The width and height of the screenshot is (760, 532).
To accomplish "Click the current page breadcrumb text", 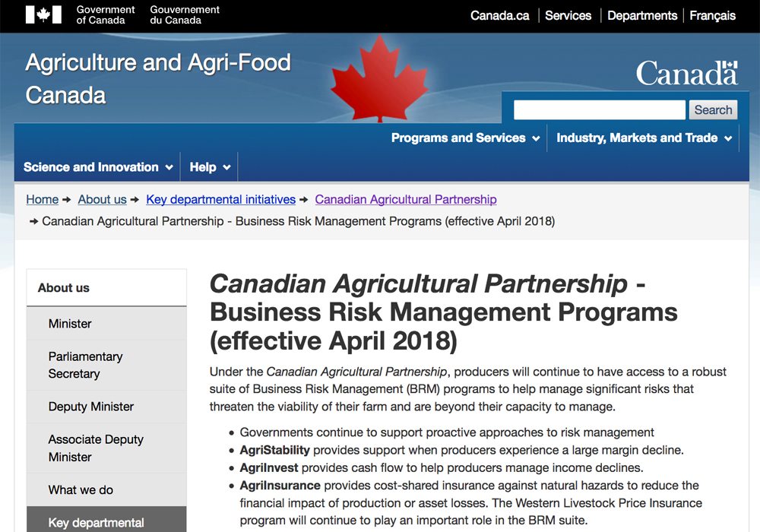I will [x=298, y=221].
